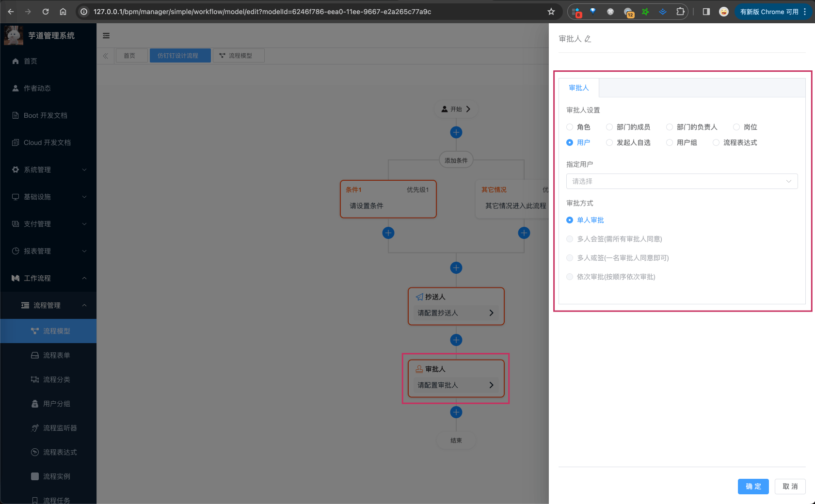This screenshot has width=815, height=504.
Task: Click the sidebar collapse hamburger icon
Action: (106, 36)
